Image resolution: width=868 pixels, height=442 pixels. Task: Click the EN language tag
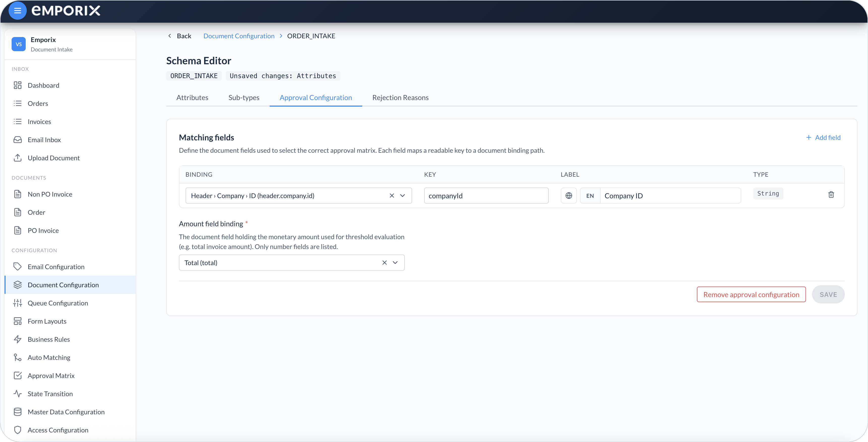(x=590, y=196)
